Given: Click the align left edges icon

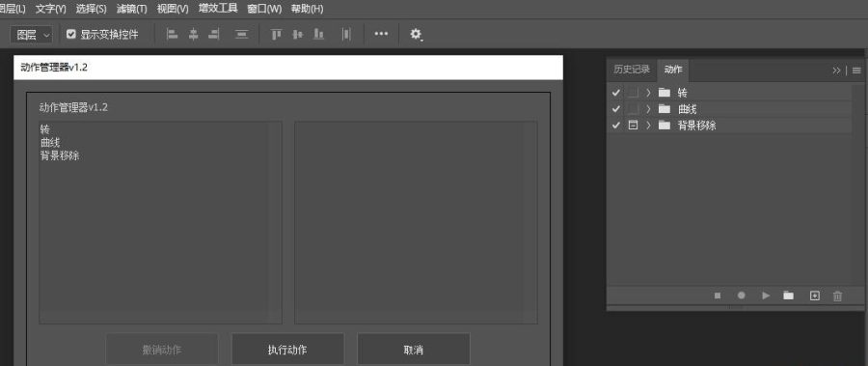Looking at the screenshot, I should click(x=173, y=35).
